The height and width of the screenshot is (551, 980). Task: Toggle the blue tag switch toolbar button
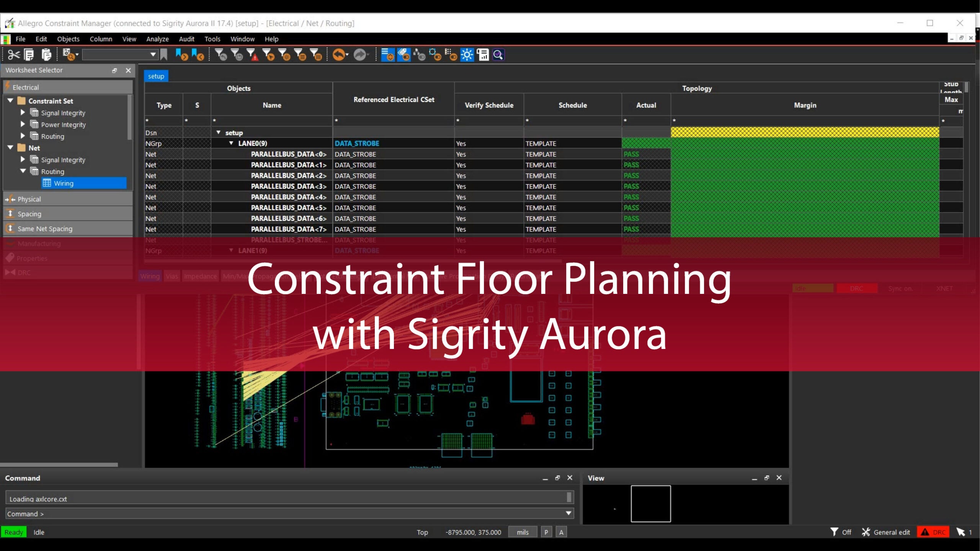tap(404, 55)
